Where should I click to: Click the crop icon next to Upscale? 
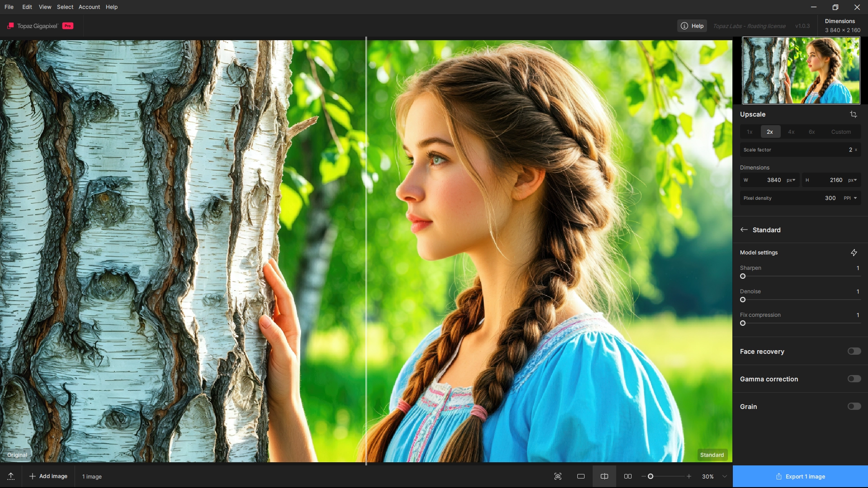pos(854,114)
